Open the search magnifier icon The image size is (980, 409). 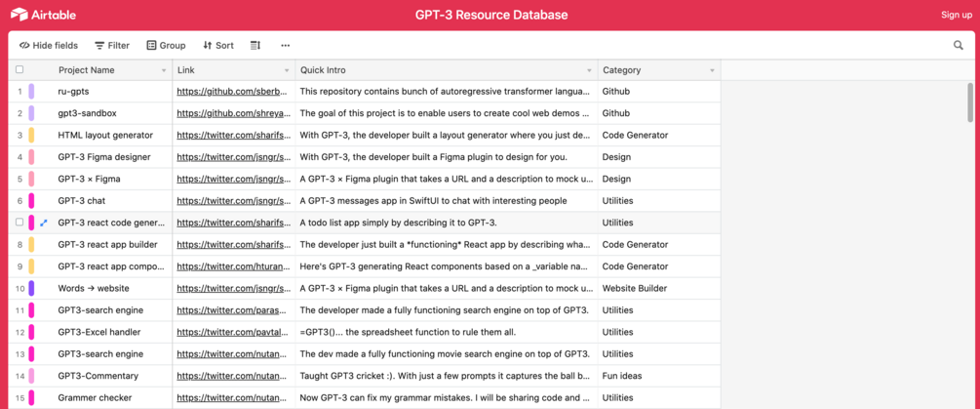click(959, 45)
